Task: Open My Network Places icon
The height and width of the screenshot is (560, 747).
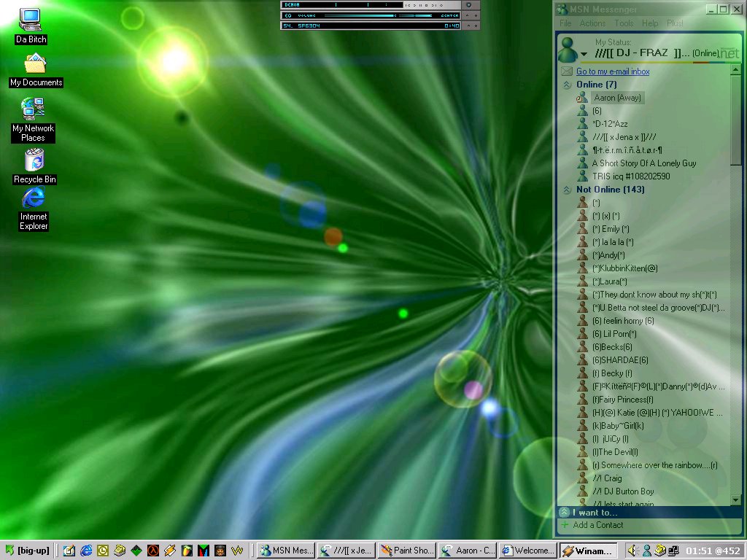Action: (33, 109)
